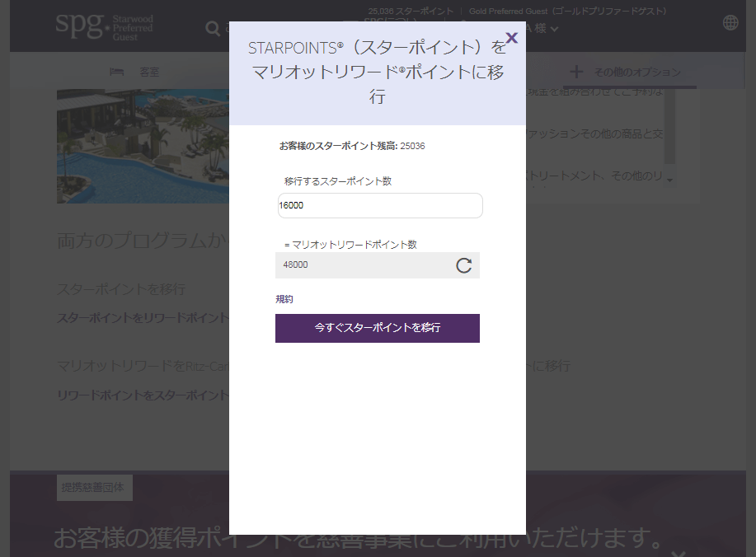Click the bed icon next to 客室

(117, 72)
